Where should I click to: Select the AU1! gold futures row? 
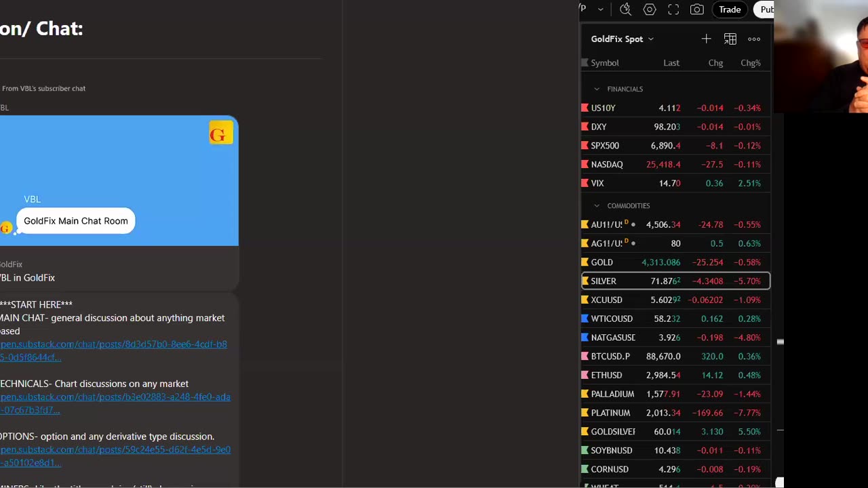click(675, 224)
